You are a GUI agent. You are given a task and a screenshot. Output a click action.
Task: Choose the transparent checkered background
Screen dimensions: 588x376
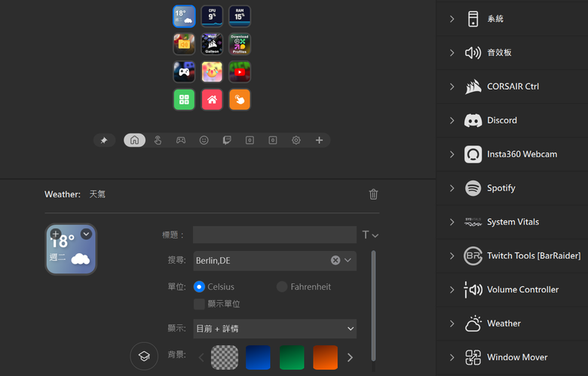click(225, 358)
